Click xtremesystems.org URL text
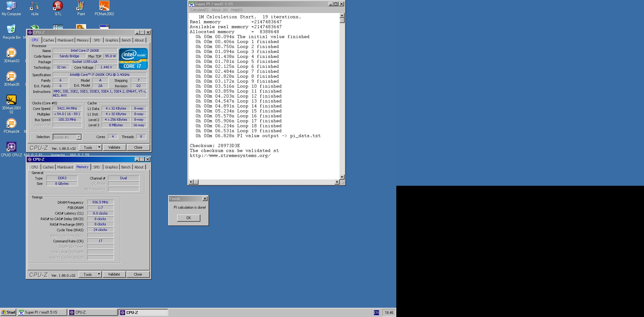The image size is (644, 317). (x=230, y=155)
